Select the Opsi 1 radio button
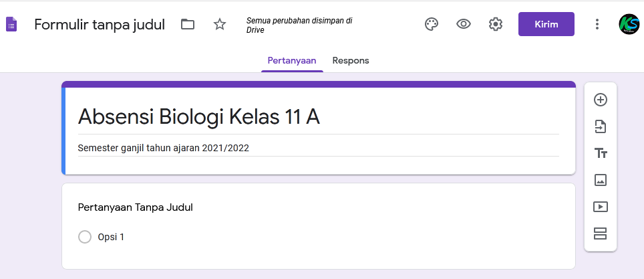The height and width of the screenshot is (279, 644). tap(85, 237)
